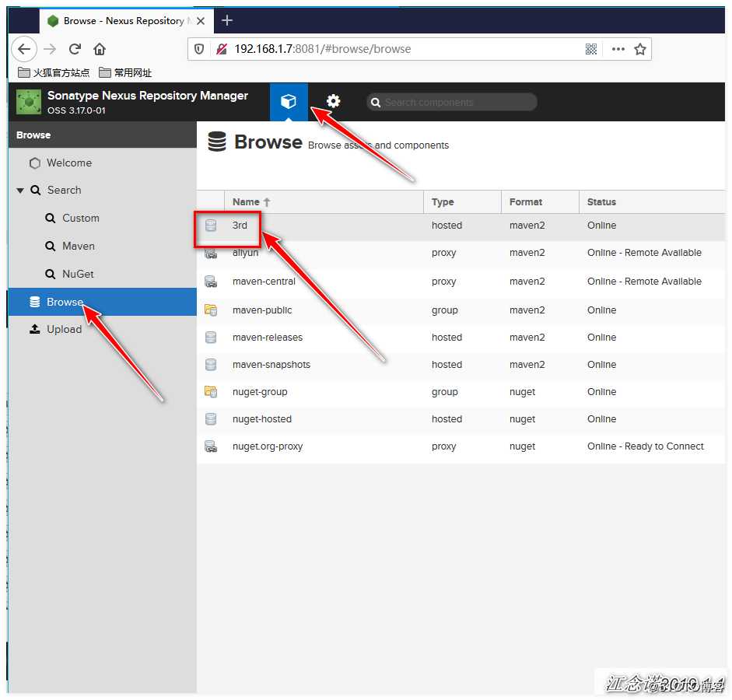Click the maven-releases database icon
The width and height of the screenshot is (732, 700).
(x=211, y=338)
